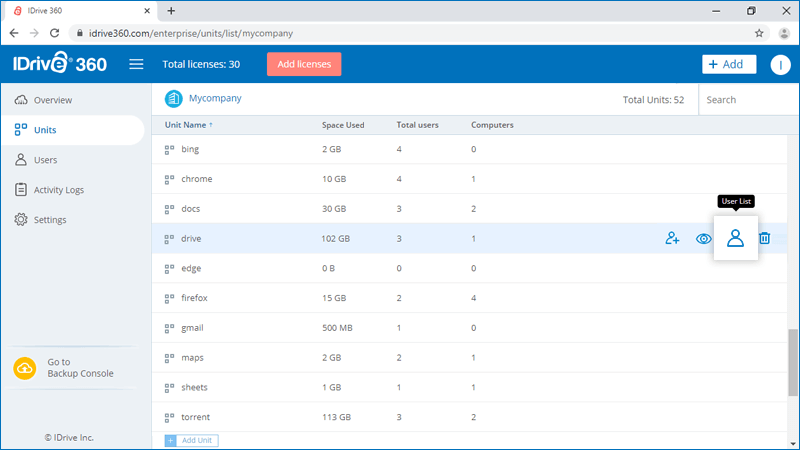Focus the Search units field
This screenshot has width=800, height=450.
(747, 100)
